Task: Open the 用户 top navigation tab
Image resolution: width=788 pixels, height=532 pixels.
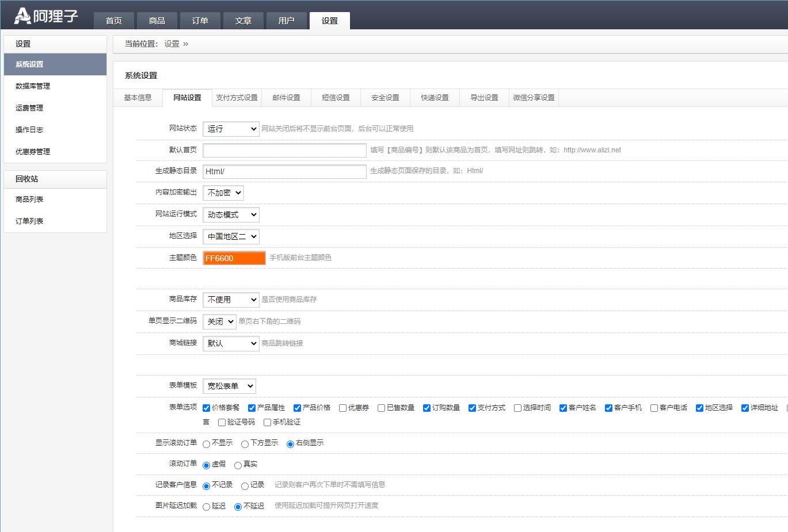Action: (287, 21)
